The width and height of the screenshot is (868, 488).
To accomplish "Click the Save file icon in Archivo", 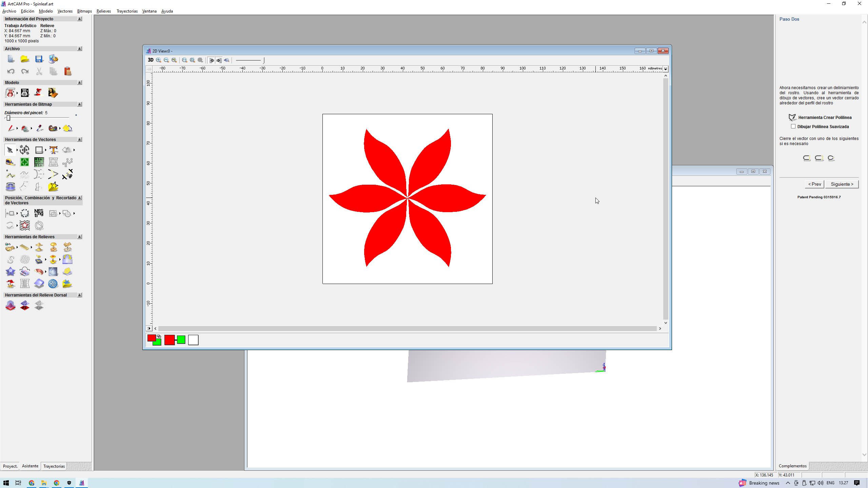I will [x=39, y=59].
